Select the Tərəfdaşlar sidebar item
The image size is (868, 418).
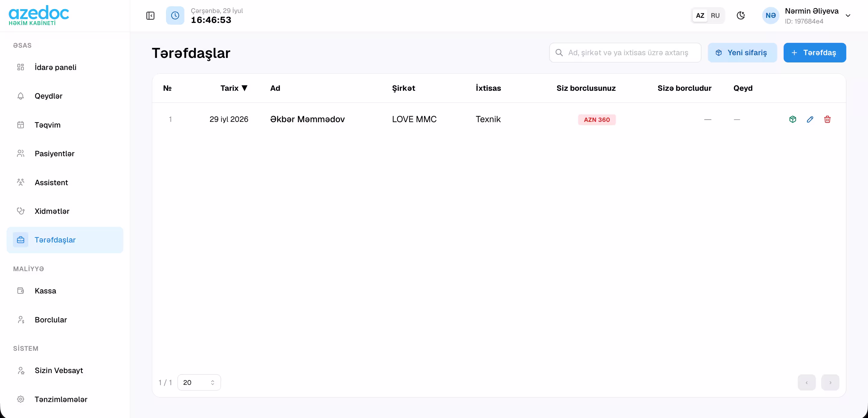point(65,240)
